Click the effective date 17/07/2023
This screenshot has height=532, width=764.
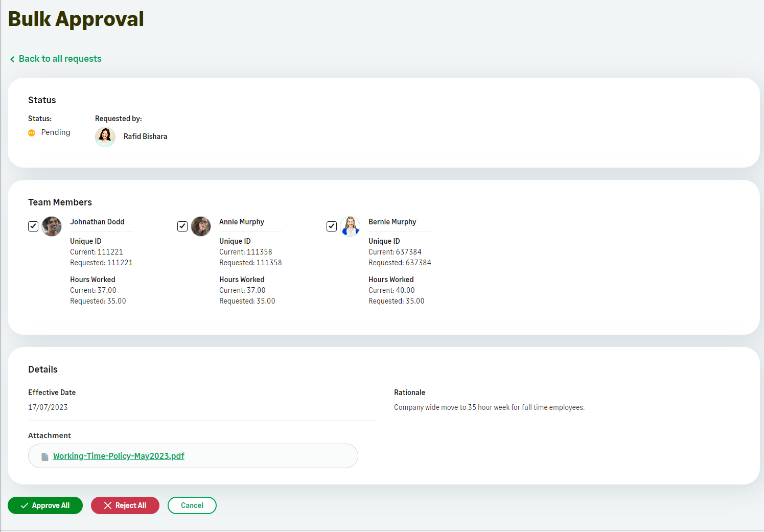click(48, 407)
